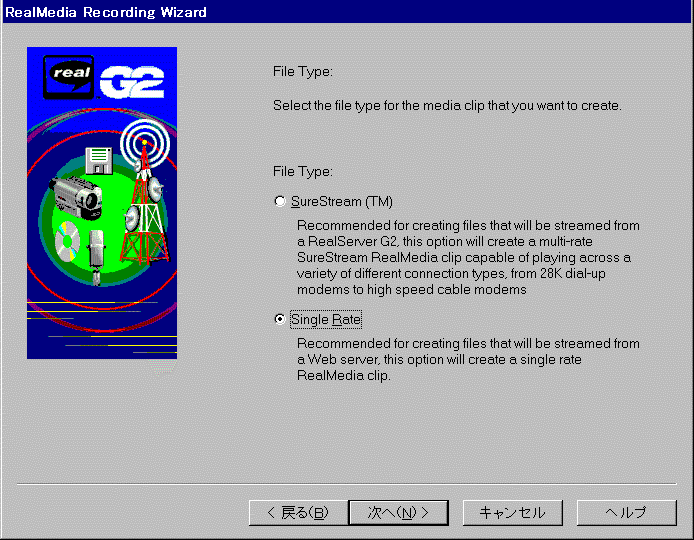Cancel the wizard with キャンセル
694x540 pixels.
513,513
